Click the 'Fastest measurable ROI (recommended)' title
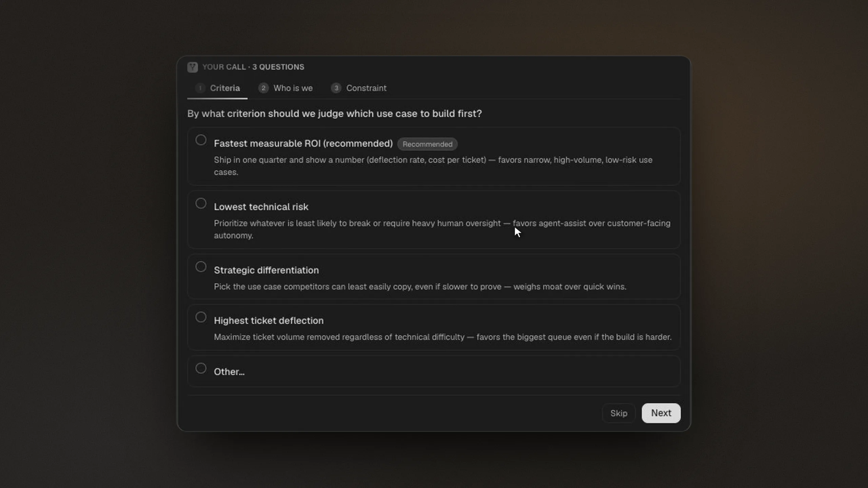The image size is (868, 488). (303, 144)
